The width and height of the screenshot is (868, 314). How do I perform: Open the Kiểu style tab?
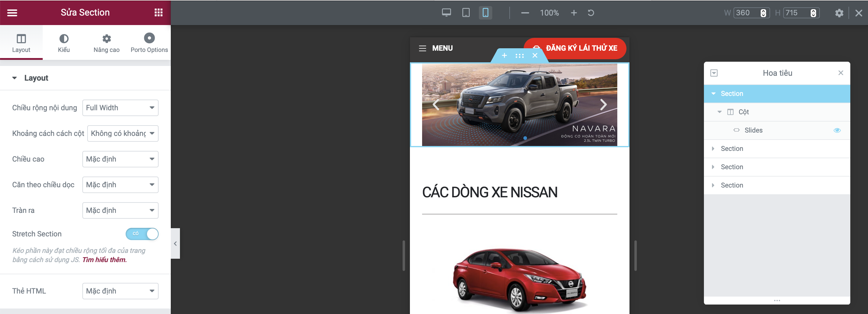click(x=64, y=43)
